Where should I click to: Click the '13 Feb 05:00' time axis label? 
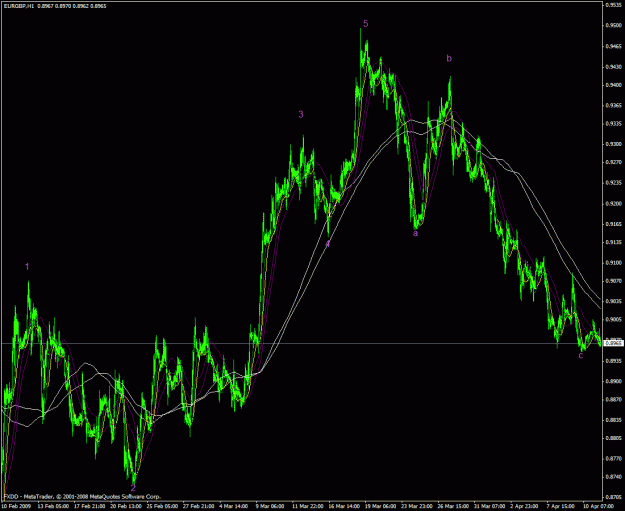(53, 506)
